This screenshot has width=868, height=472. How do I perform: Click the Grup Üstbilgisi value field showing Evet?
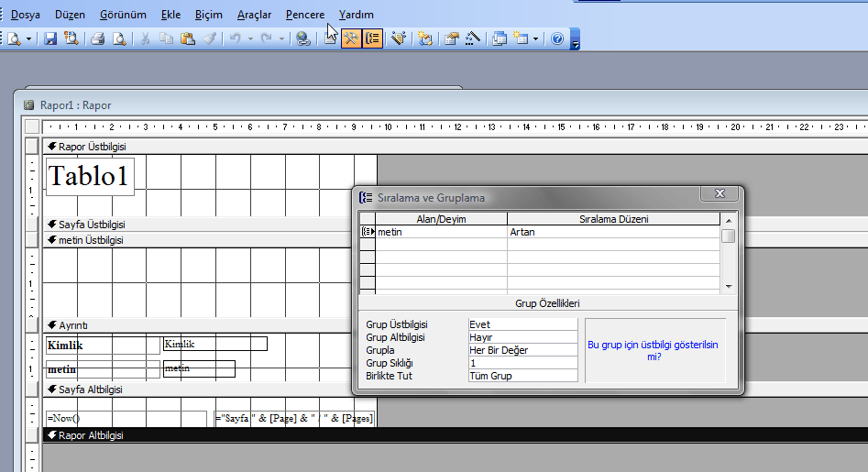pyautogui.click(x=522, y=324)
